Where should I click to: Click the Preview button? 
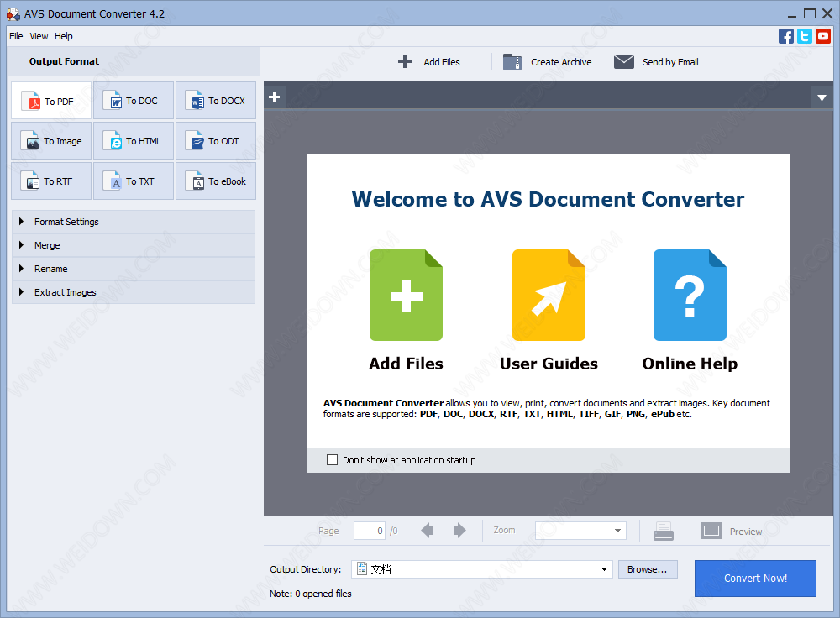(732, 532)
